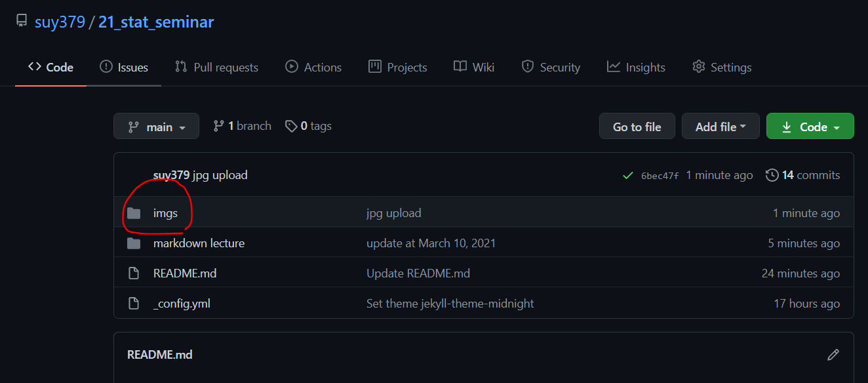Screen dimensions: 868x383
Task: Click the imgs folder icon
Action: pos(134,213)
